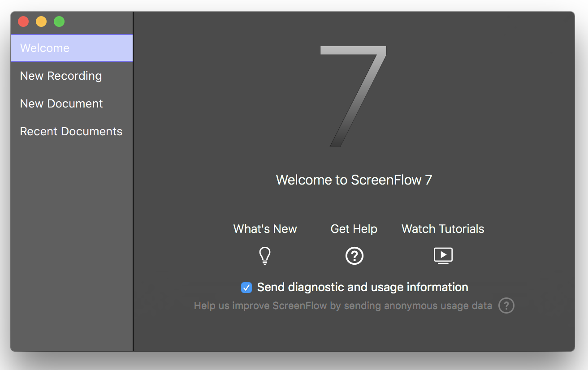The height and width of the screenshot is (370, 588).
Task: Uncheck Send diagnostic and usage information
Action: (x=246, y=288)
